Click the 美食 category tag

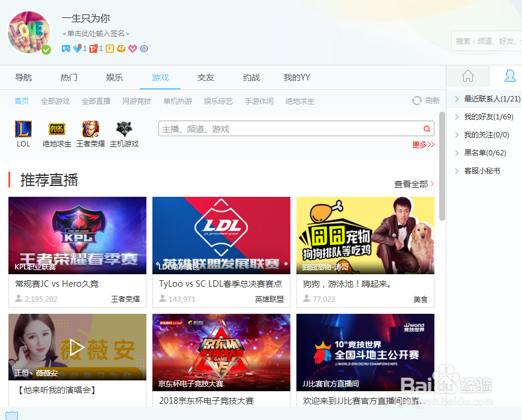(x=421, y=299)
